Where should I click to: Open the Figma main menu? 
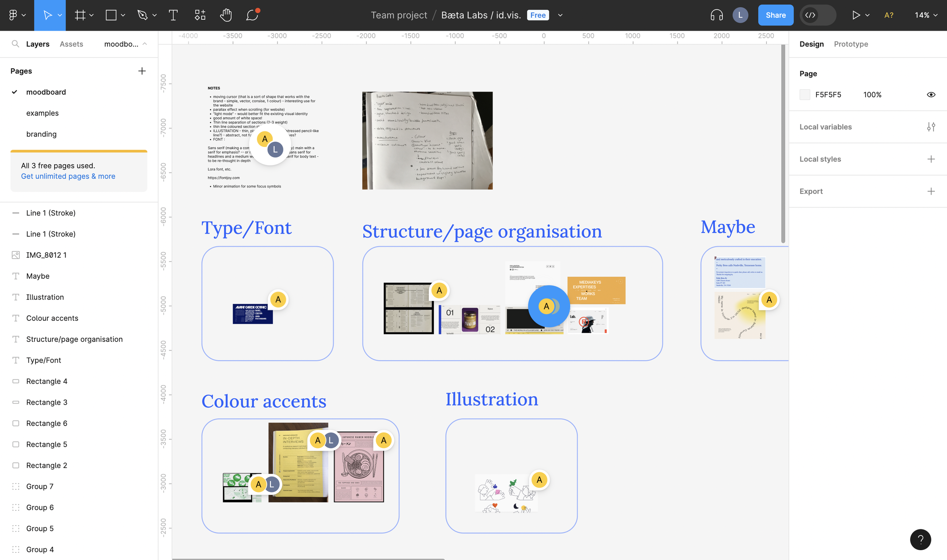pyautogui.click(x=13, y=15)
